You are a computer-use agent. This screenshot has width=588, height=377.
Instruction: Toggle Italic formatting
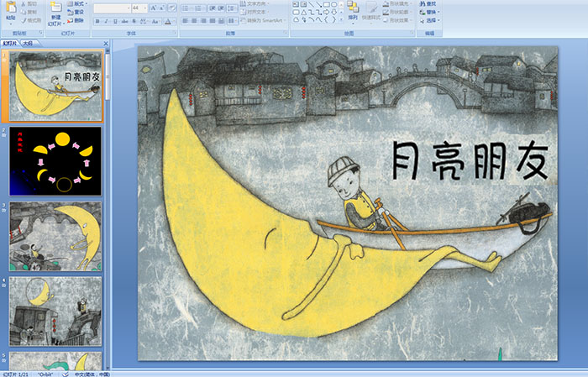click(x=106, y=21)
